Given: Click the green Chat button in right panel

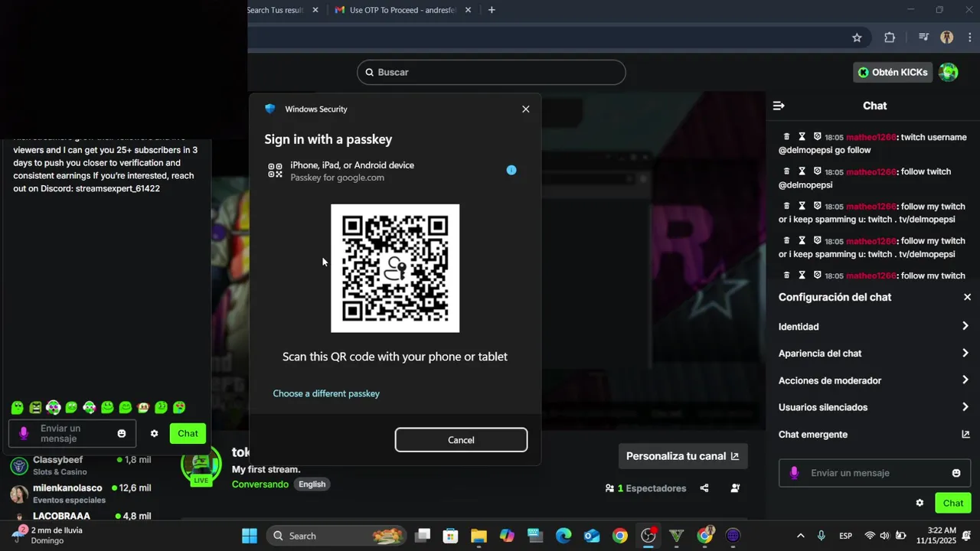Looking at the screenshot, I should tap(953, 503).
